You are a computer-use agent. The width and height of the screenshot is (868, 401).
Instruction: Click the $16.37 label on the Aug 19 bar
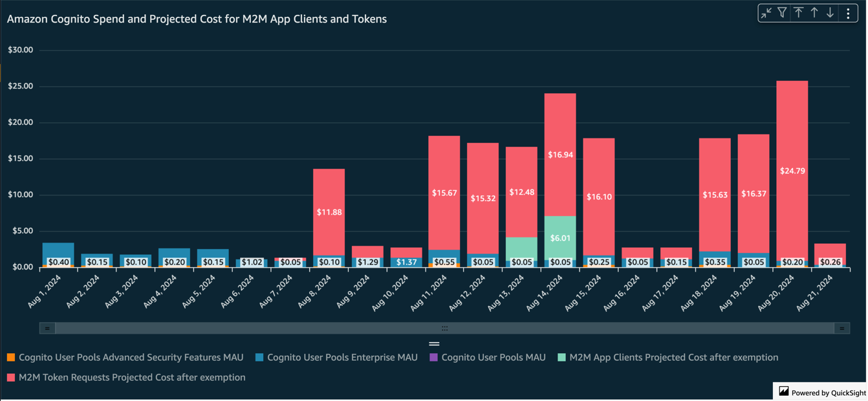(754, 193)
